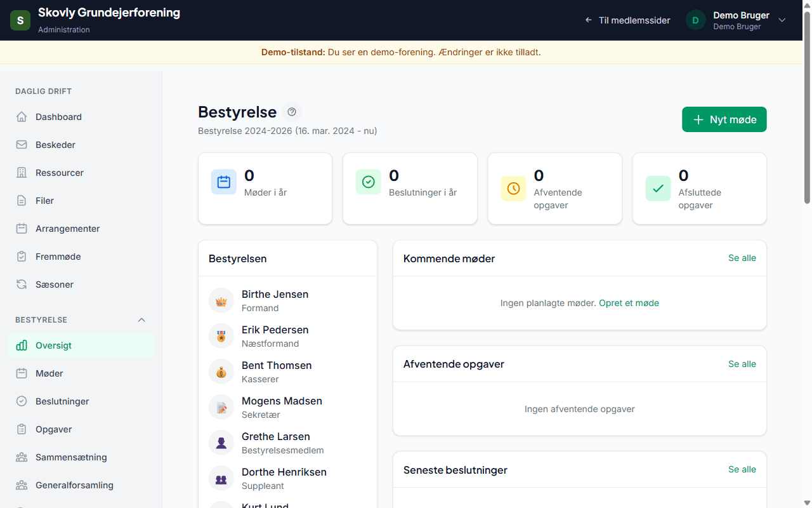Click the Ingen afventende opgaver text
The height and width of the screenshot is (508, 812).
point(580,409)
